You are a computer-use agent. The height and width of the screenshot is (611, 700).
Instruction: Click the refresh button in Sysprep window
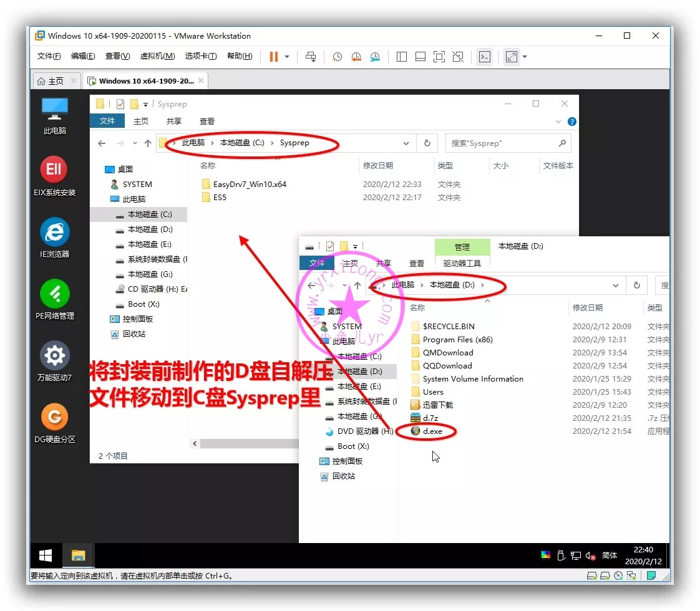click(x=427, y=143)
